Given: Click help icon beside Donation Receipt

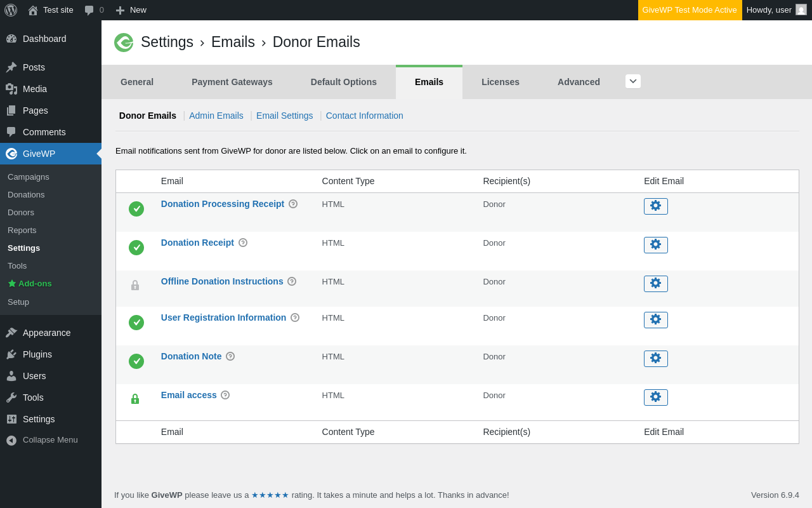Looking at the screenshot, I should pos(243,243).
